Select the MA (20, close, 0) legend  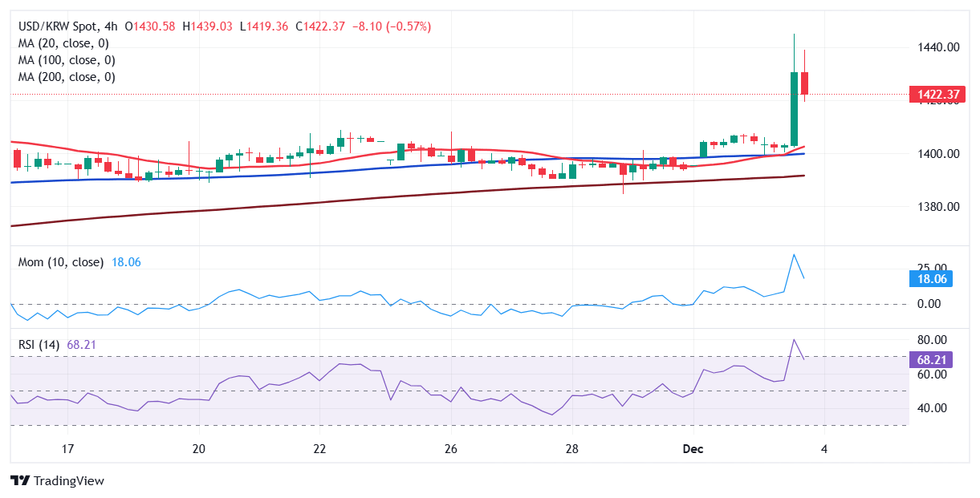coord(63,43)
